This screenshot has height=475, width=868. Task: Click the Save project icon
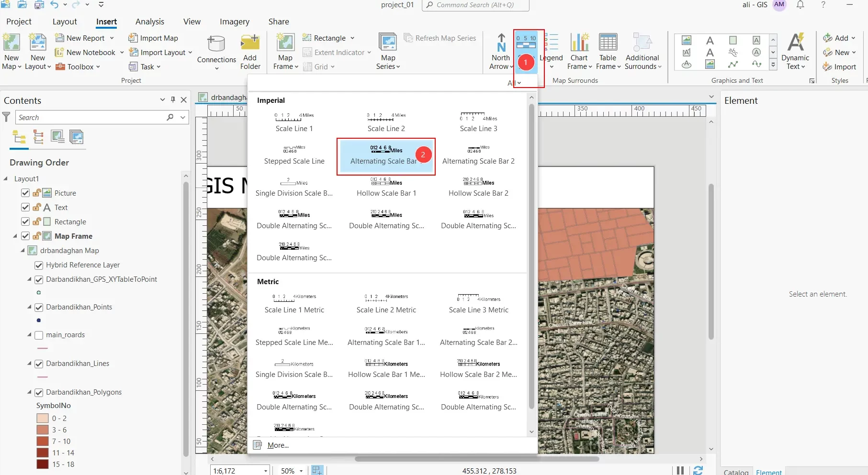click(39, 5)
